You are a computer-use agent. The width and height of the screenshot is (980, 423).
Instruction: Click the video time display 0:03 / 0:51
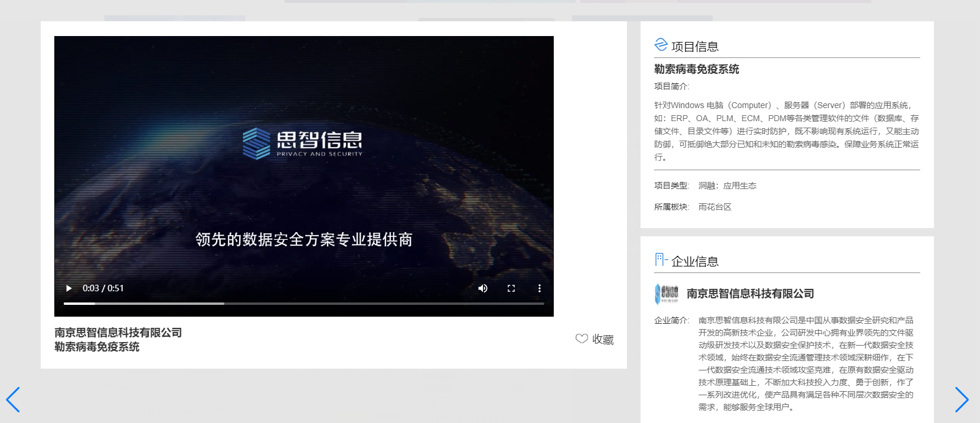pyautogui.click(x=103, y=288)
